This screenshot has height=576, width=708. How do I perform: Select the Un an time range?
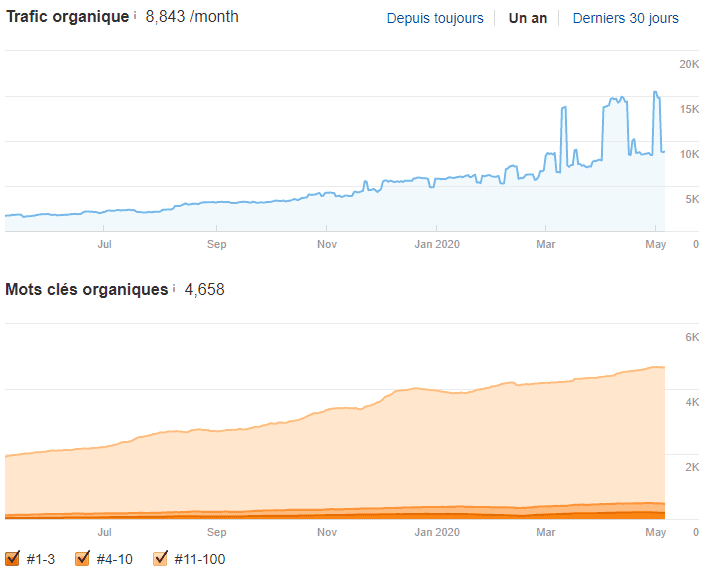(527, 18)
